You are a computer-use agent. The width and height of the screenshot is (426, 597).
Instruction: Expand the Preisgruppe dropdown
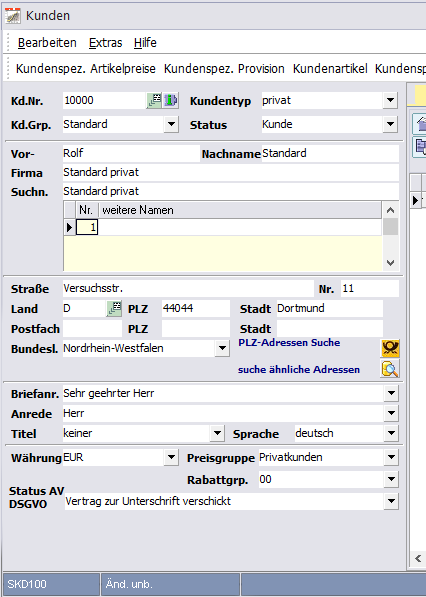pos(391,457)
